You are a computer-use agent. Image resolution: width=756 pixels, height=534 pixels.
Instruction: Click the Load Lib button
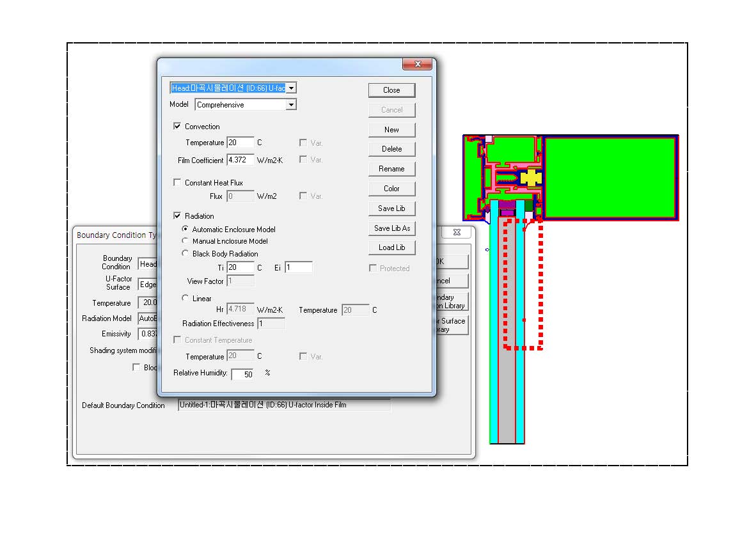[x=391, y=247]
